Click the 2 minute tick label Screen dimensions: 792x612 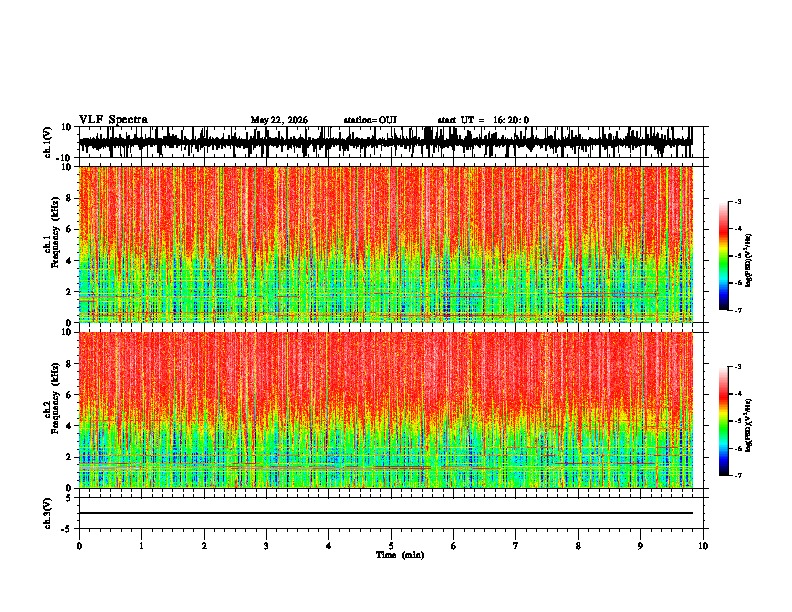click(204, 546)
